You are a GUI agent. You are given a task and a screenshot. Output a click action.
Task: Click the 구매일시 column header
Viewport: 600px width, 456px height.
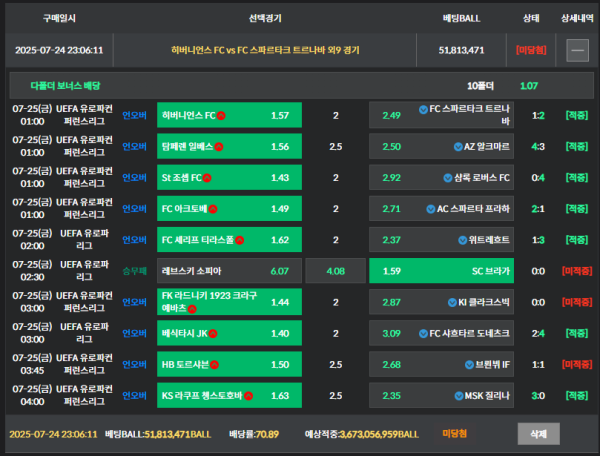pyautogui.click(x=59, y=18)
